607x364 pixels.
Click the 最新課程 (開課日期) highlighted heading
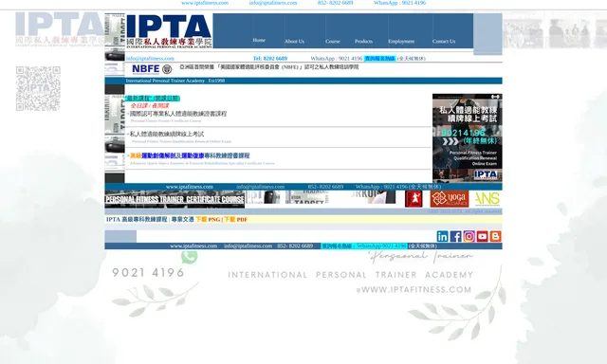coord(153,99)
